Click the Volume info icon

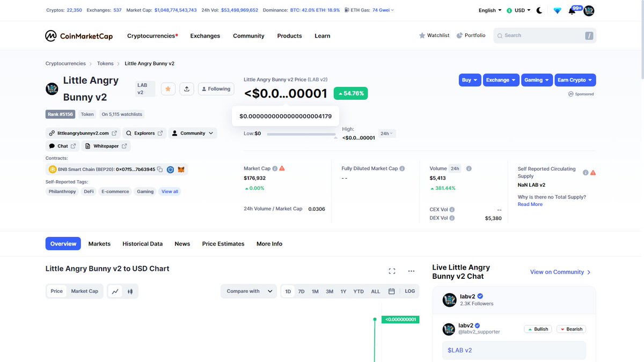pos(469,168)
